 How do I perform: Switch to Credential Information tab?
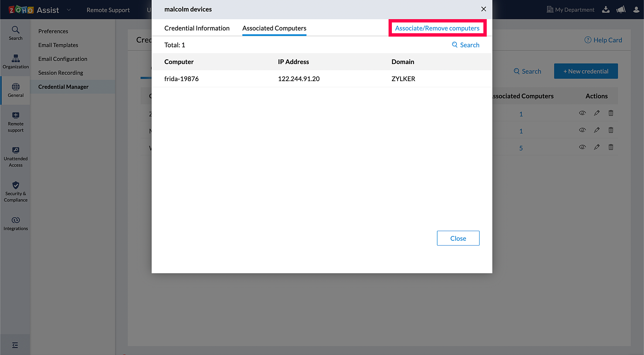click(x=197, y=28)
